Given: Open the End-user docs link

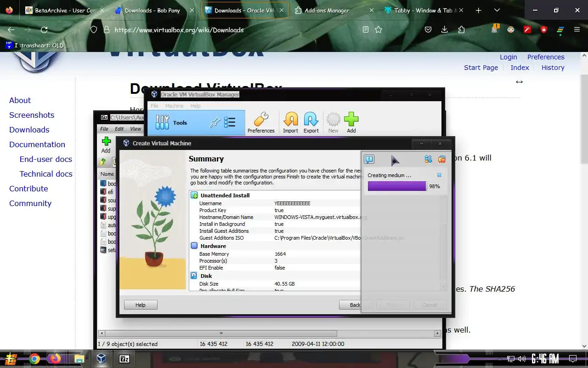Looking at the screenshot, I should (46, 159).
